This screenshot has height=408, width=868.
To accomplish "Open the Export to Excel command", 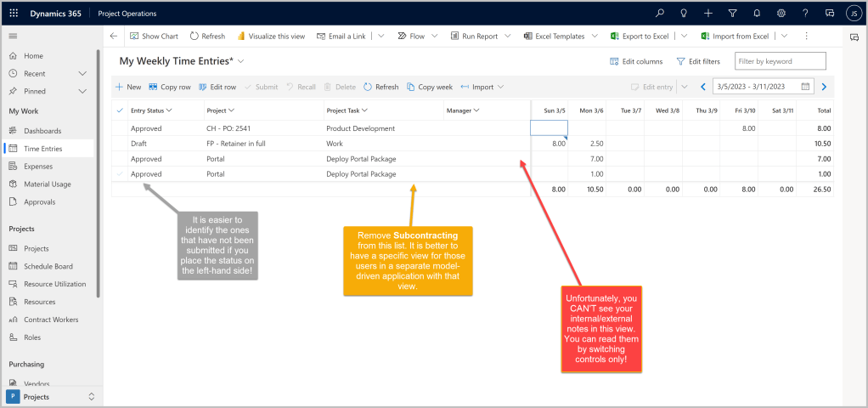I will coord(640,37).
